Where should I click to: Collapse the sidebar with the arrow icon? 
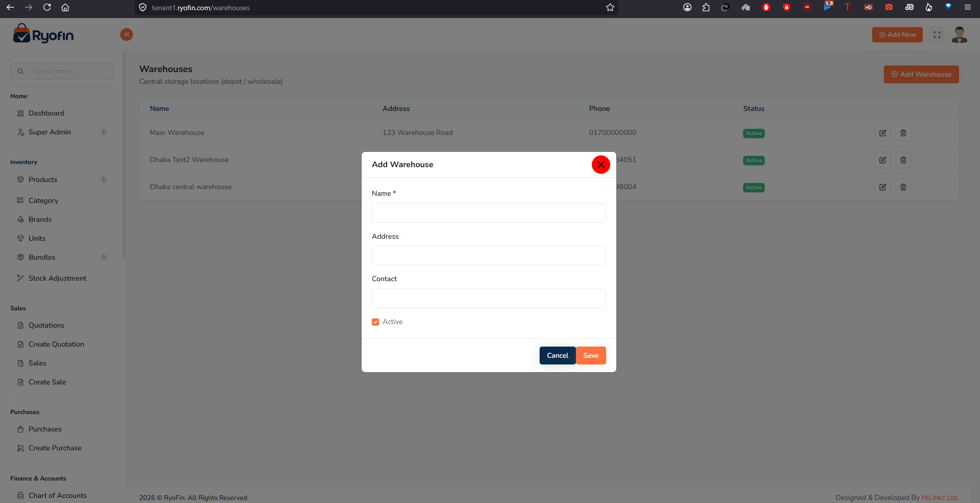[x=126, y=34]
